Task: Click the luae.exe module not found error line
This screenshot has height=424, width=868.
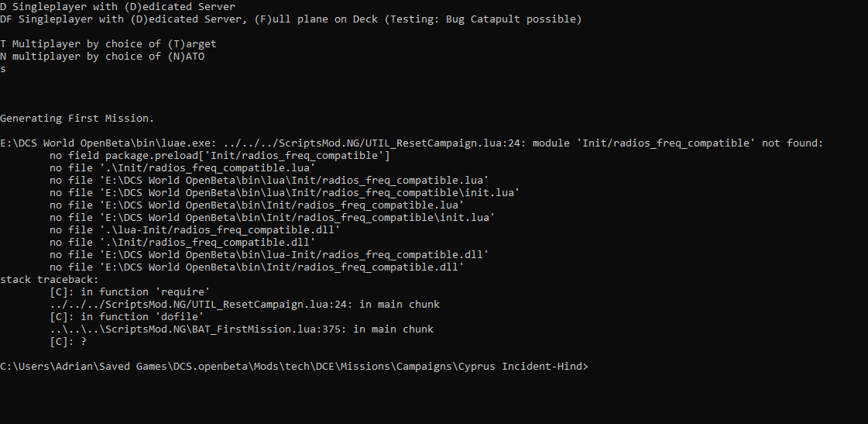Action: [x=412, y=143]
